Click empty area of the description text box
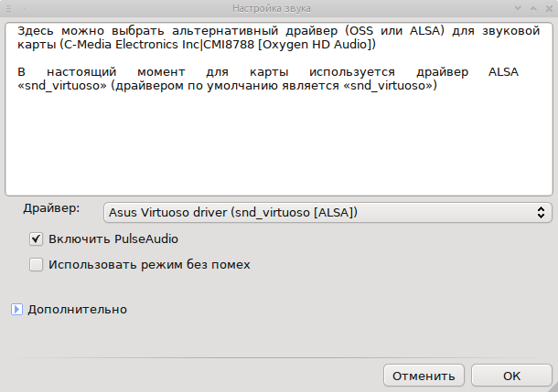Image resolution: width=558 pixels, height=392 pixels. click(x=274, y=146)
